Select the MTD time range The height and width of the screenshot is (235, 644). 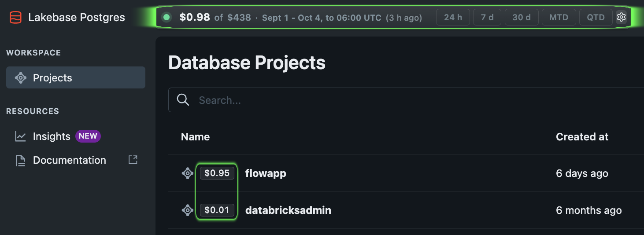coord(559,18)
